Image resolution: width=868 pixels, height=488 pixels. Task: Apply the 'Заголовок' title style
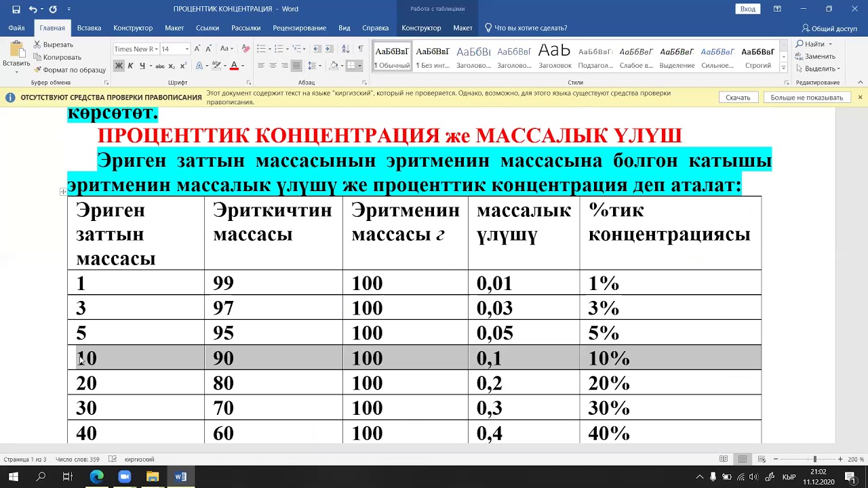point(555,56)
